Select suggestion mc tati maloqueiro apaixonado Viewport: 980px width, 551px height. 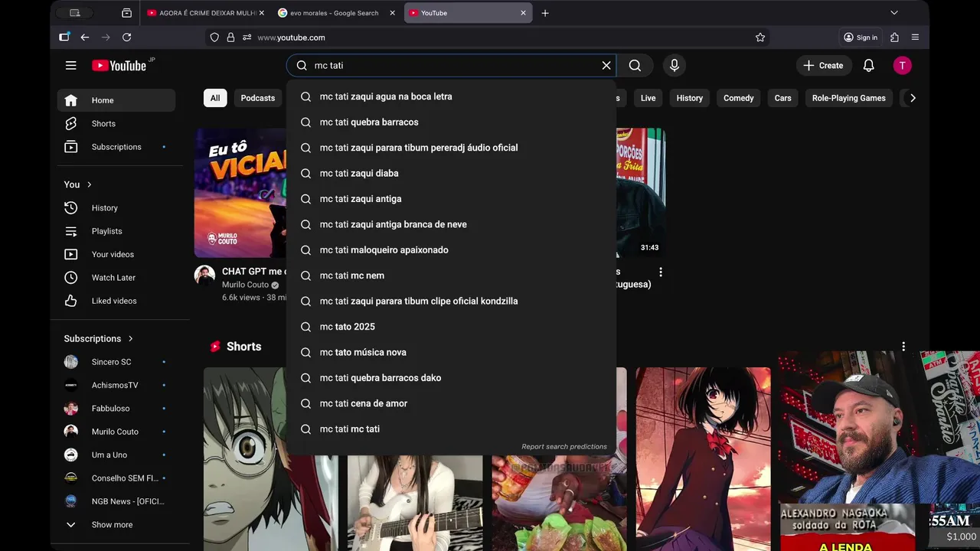pos(451,250)
